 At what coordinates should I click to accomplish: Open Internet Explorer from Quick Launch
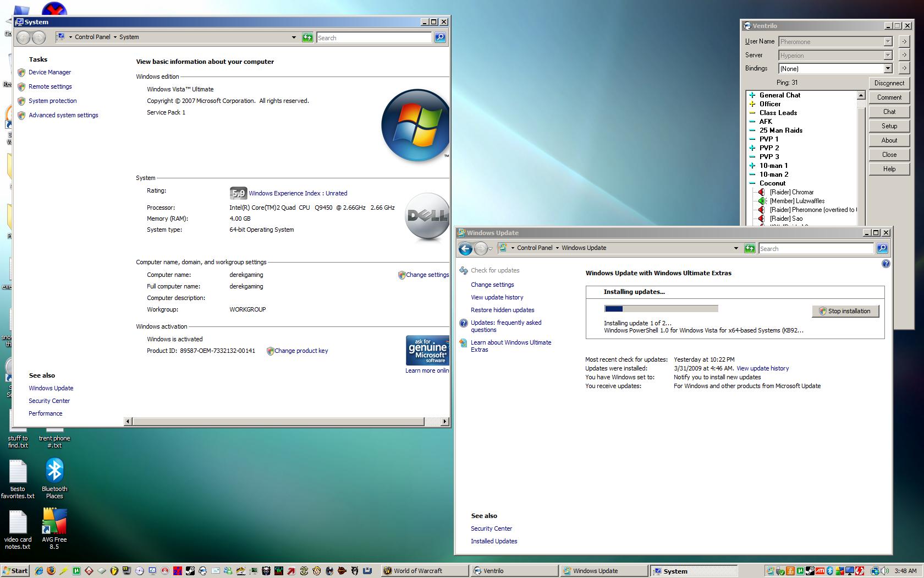point(39,571)
